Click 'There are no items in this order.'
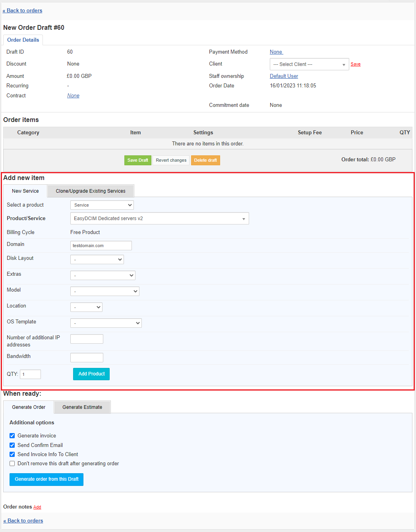 (x=208, y=144)
